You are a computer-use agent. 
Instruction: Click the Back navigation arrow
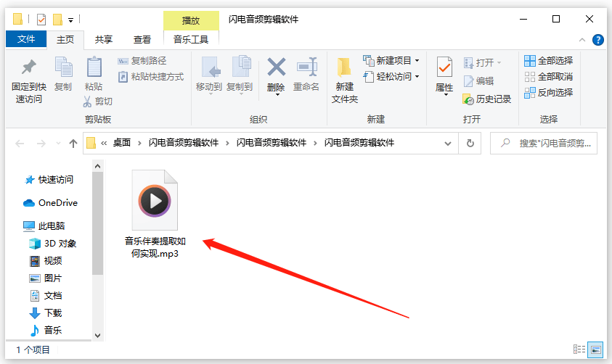pos(20,144)
